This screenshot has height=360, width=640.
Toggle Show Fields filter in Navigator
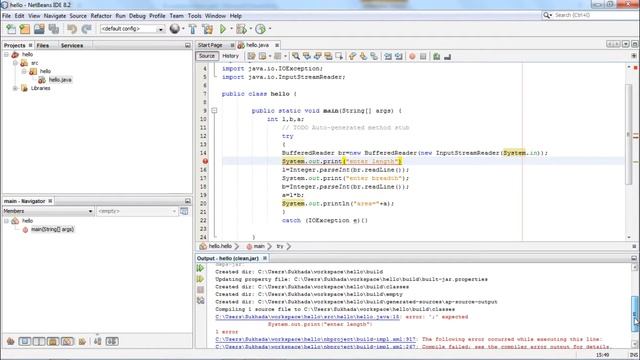25,341
